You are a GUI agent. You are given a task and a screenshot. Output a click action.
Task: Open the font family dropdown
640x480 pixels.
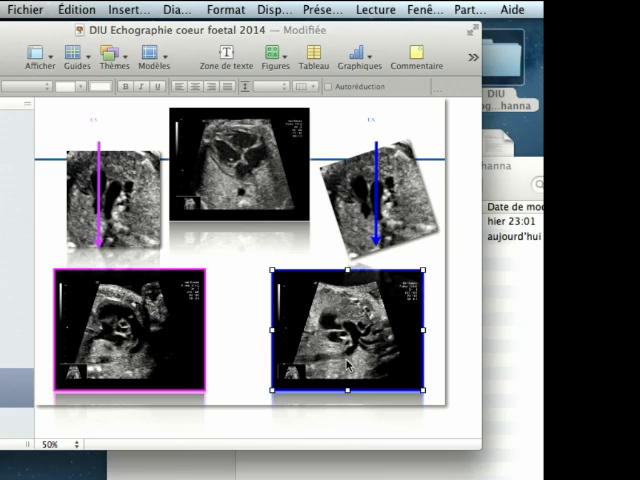(27, 87)
